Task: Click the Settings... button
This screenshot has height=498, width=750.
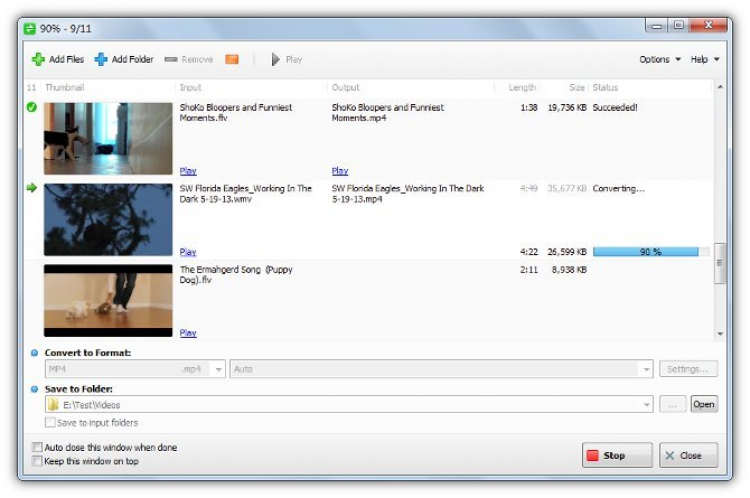Action: (688, 369)
